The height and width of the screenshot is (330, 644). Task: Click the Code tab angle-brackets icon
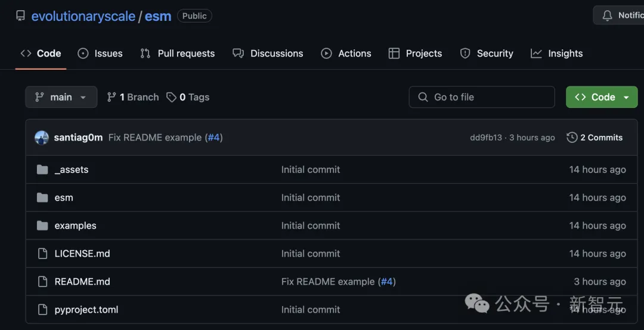point(26,54)
